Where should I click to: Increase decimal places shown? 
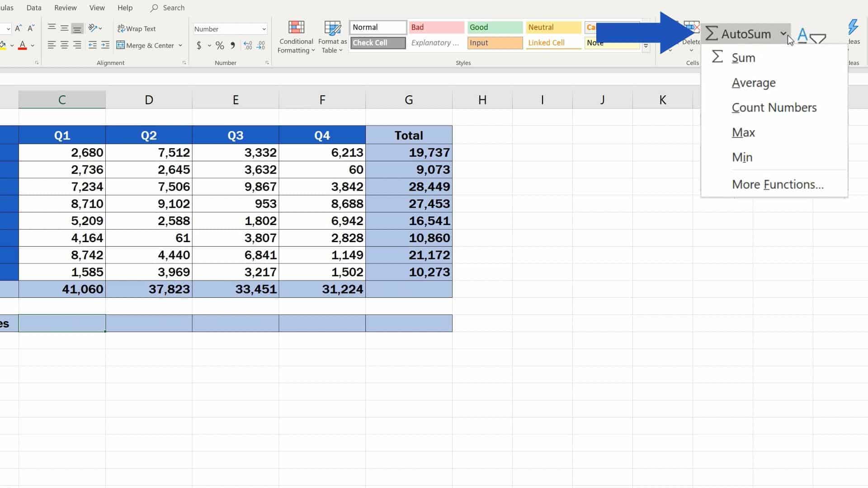247,45
